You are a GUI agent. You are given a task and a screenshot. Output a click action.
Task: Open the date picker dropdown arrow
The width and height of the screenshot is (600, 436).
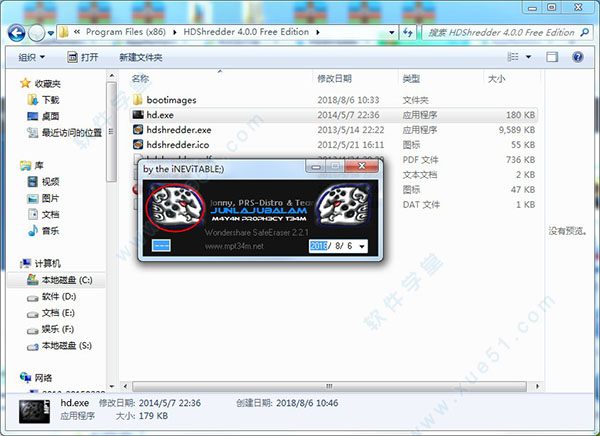[x=362, y=246]
